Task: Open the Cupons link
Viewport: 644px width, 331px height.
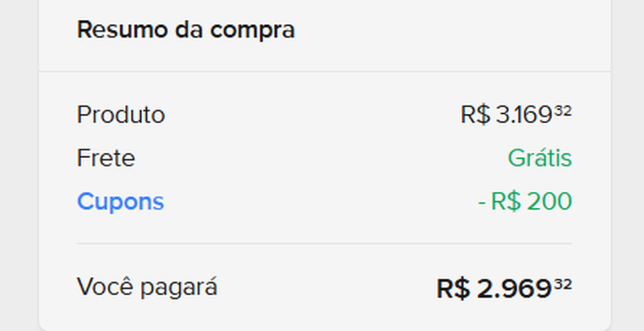Action: (120, 201)
